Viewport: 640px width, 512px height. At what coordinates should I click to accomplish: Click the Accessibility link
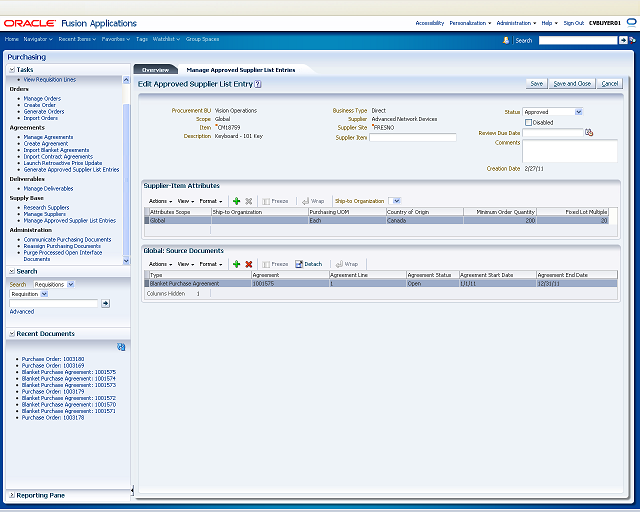429,23
